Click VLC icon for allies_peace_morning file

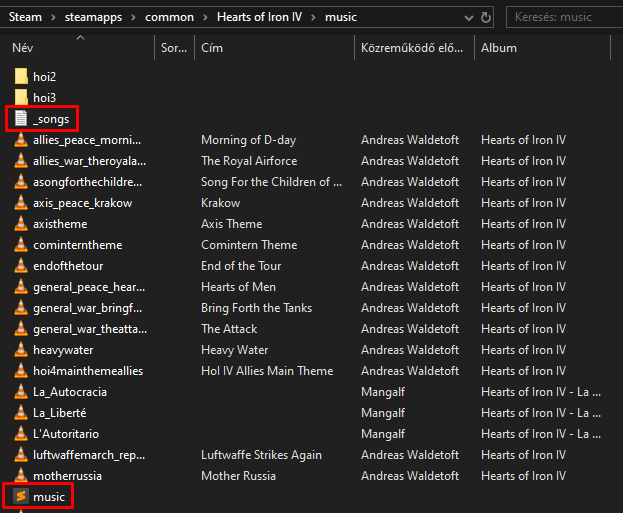tap(21, 140)
